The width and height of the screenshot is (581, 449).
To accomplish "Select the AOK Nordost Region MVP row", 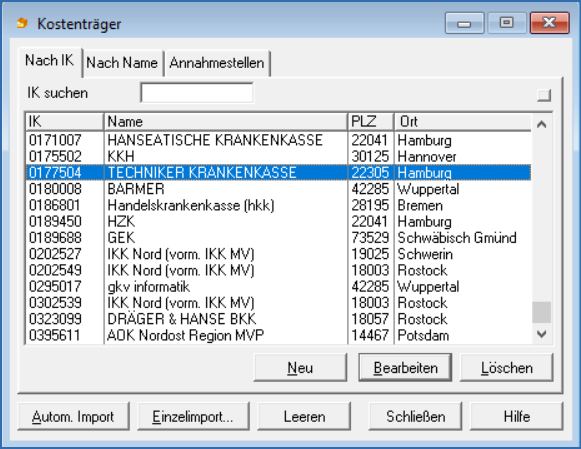I will point(278,336).
